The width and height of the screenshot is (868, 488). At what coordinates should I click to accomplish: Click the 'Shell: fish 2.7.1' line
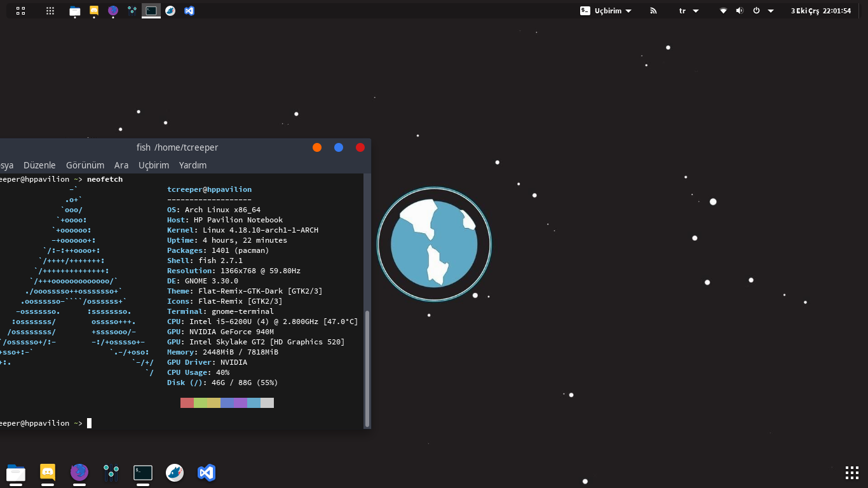(x=205, y=261)
